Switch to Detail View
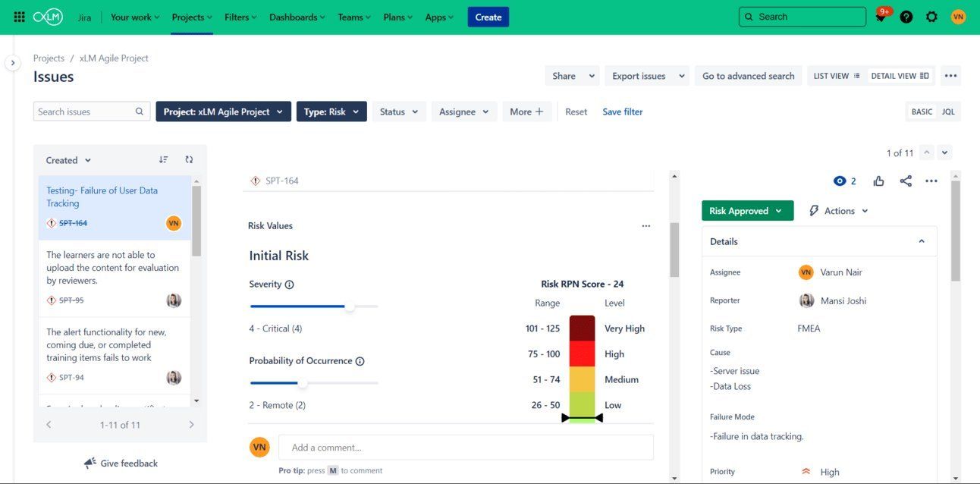 [x=900, y=76]
